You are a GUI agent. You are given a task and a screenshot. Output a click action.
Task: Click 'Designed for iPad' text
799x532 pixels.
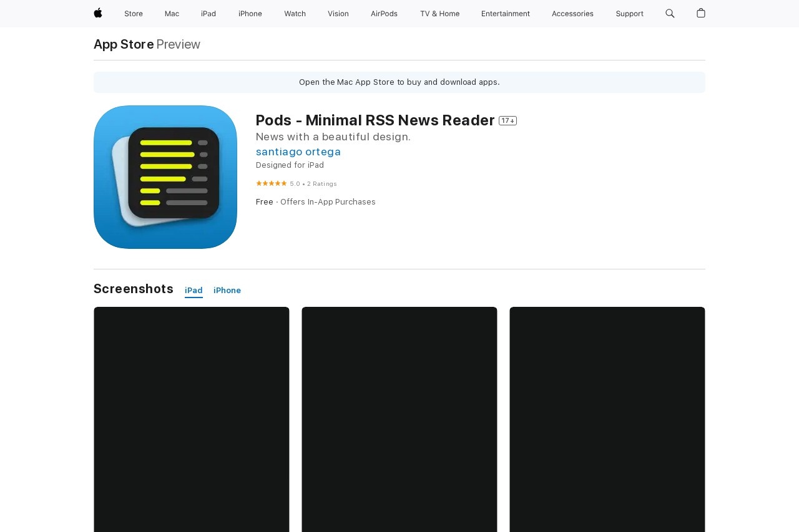[290, 165]
